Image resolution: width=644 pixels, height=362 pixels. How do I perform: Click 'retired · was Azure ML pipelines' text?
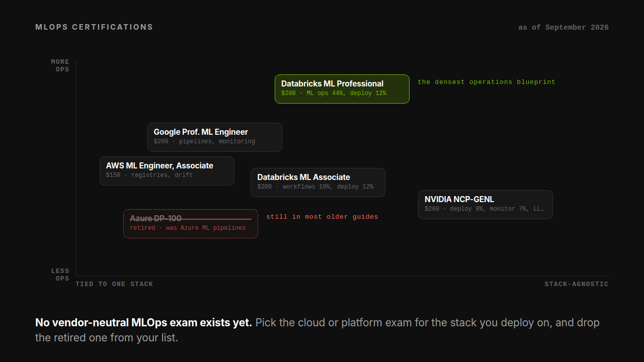point(188,228)
